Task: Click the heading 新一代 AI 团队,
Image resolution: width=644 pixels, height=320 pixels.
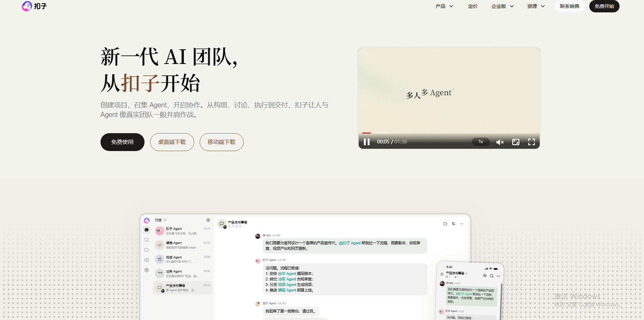Action: (x=169, y=57)
